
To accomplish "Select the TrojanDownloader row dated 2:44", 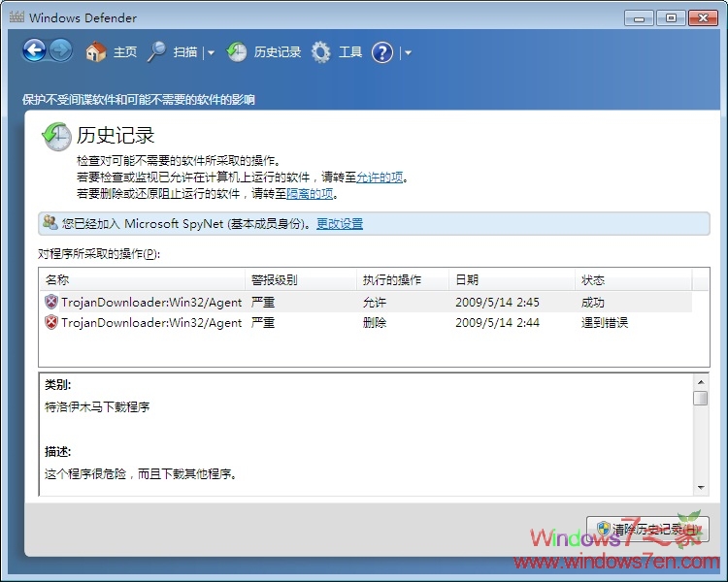I will pyautogui.click(x=366, y=323).
